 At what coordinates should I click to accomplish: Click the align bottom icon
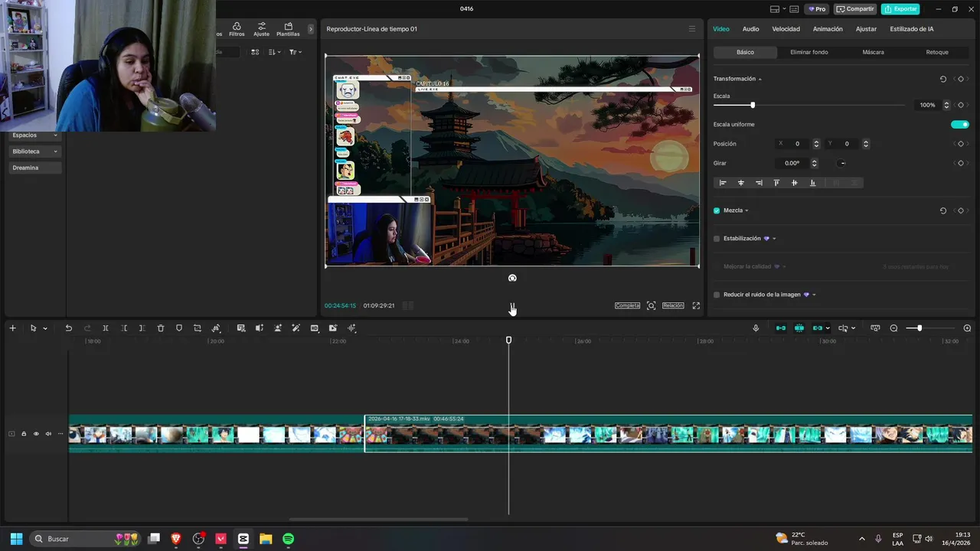(812, 183)
